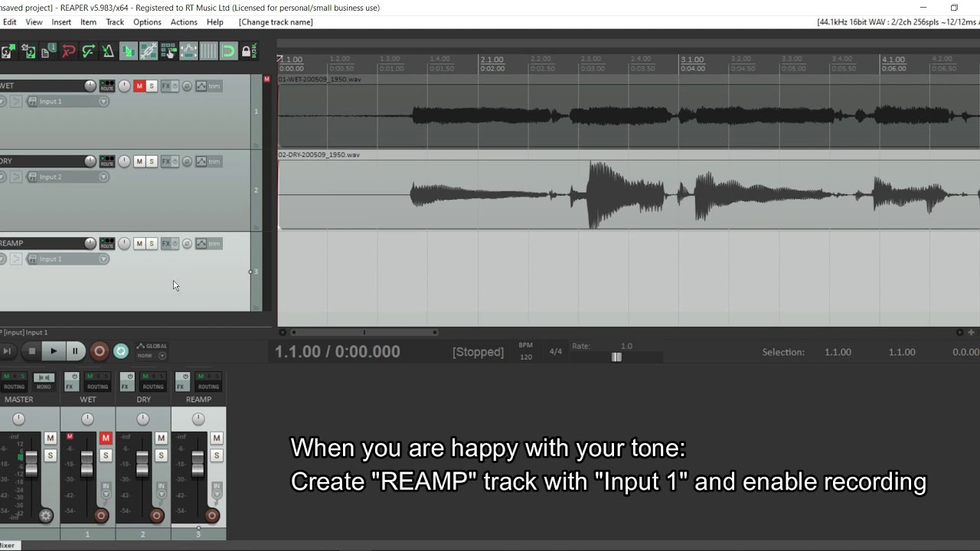Open the master settings gear icon

46,516
